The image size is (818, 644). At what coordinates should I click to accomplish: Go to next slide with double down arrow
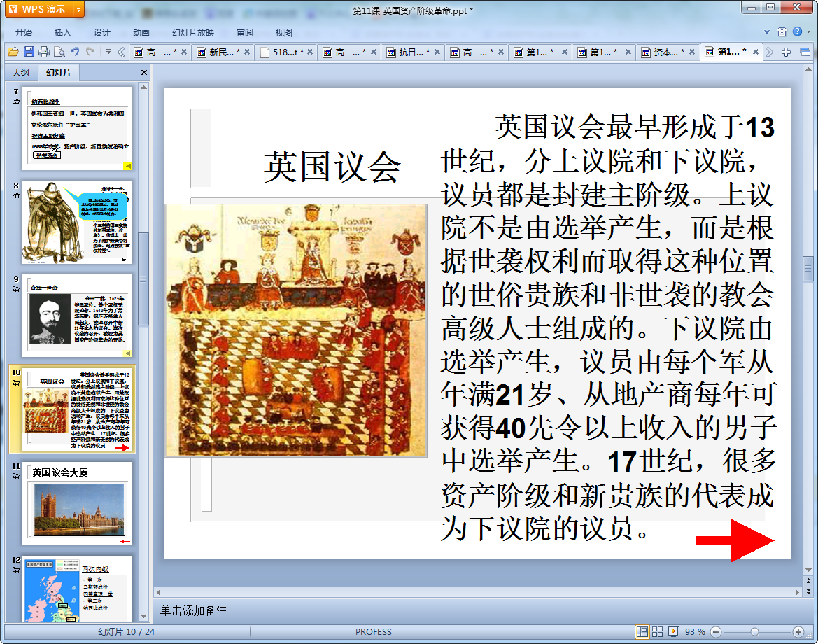pyautogui.click(x=809, y=591)
